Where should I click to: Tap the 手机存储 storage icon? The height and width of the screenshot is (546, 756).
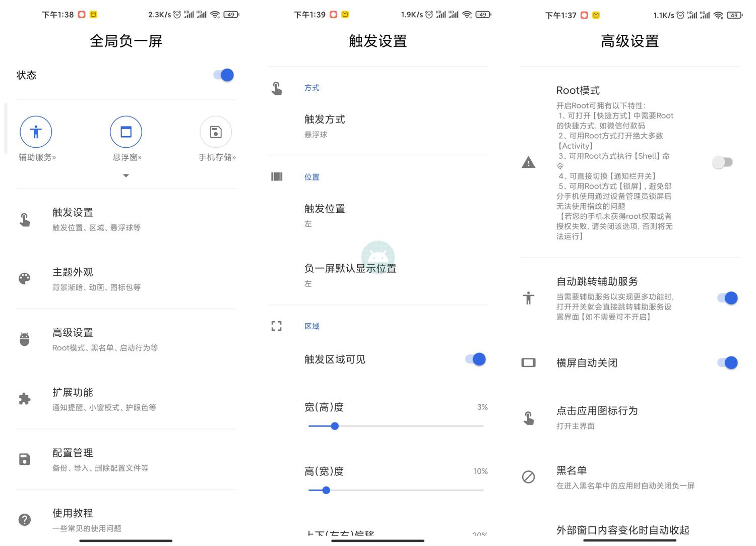coord(216,132)
